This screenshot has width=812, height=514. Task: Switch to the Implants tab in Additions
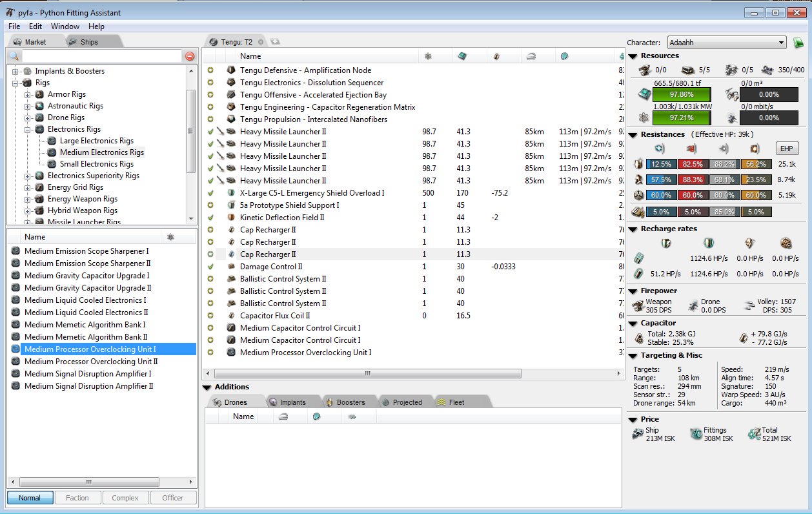pos(292,402)
